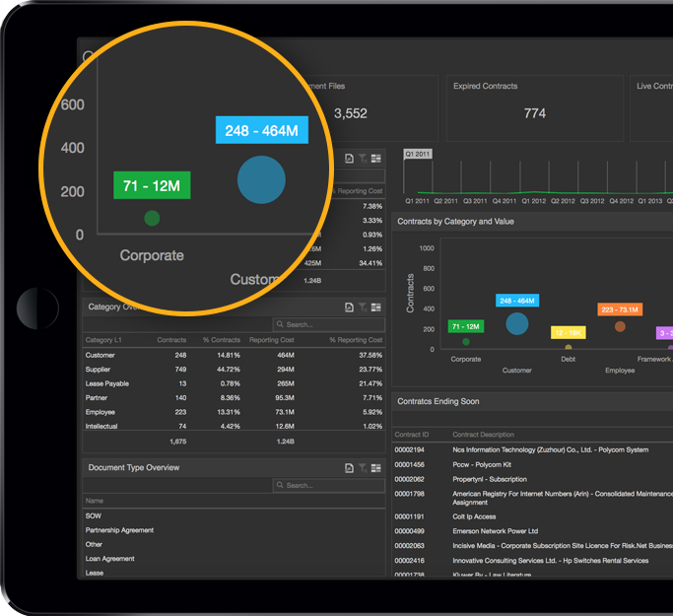This screenshot has width=673, height=616.
Task: Click the clear-filter funnel in the topmost table panel
Action: (x=363, y=159)
